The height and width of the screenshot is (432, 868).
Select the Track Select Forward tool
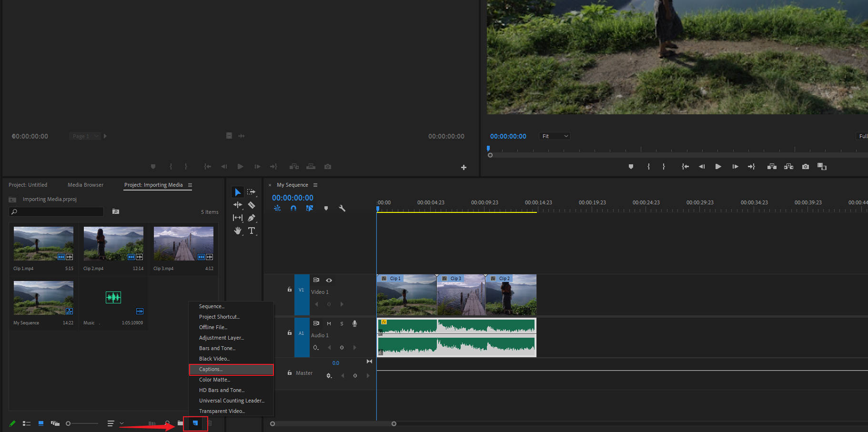pyautogui.click(x=251, y=192)
